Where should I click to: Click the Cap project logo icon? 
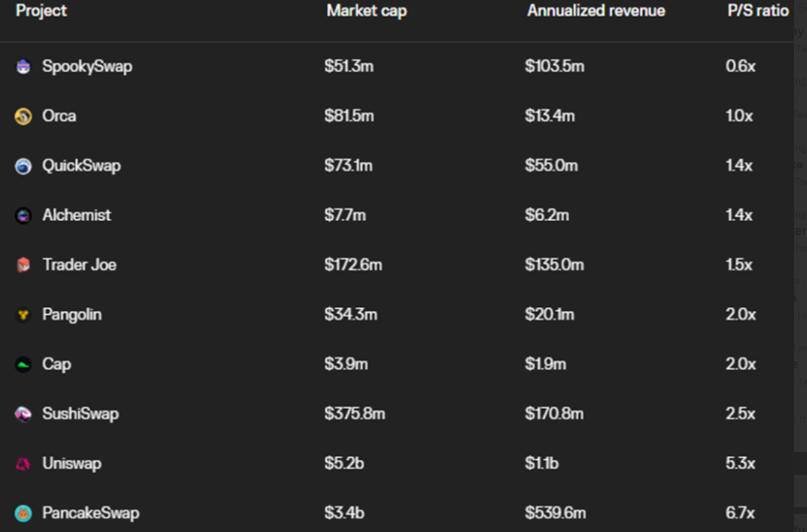[x=23, y=364]
